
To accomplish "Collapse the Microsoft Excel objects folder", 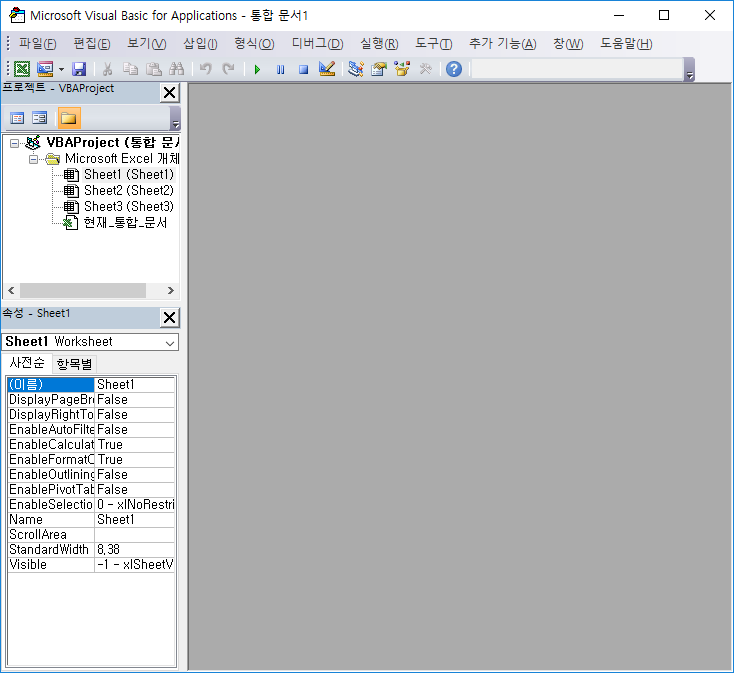I will (33, 160).
